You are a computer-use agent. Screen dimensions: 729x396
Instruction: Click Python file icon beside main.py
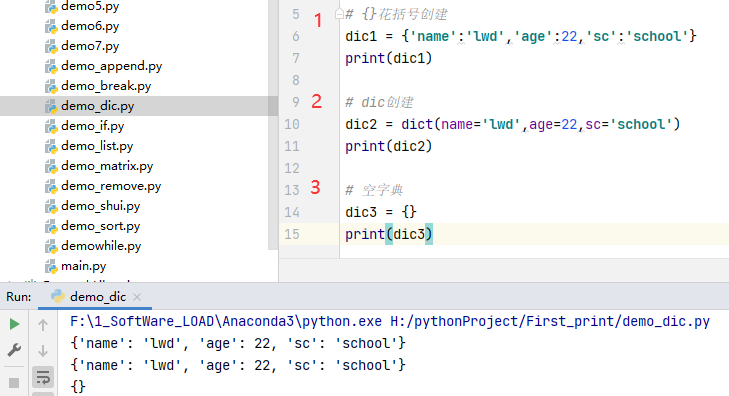(x=51, y=266)
